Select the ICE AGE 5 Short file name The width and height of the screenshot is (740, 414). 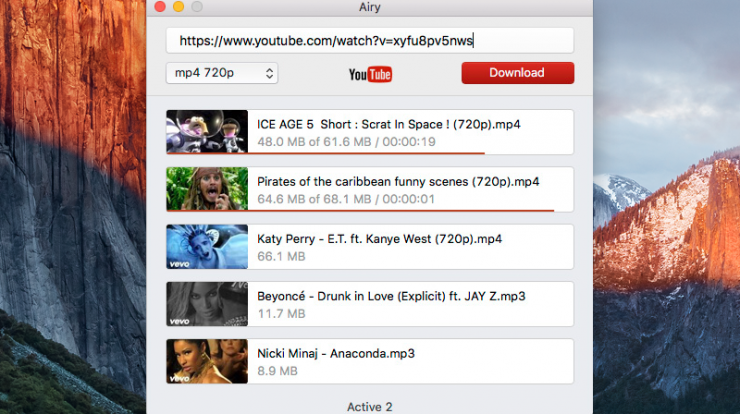click(388, 125)
